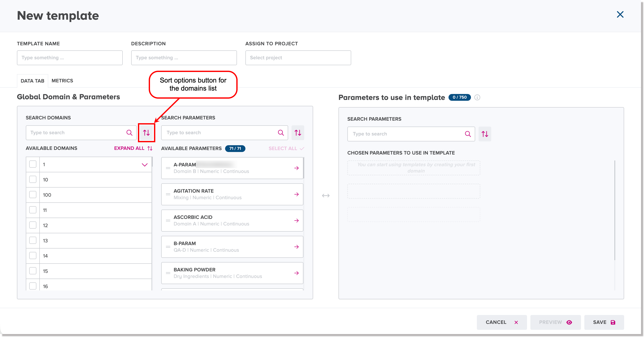Viewport: 644px width, 337px height.
Task: Click the magnifier in available parameters search field
Action: [x=281, y=133]
